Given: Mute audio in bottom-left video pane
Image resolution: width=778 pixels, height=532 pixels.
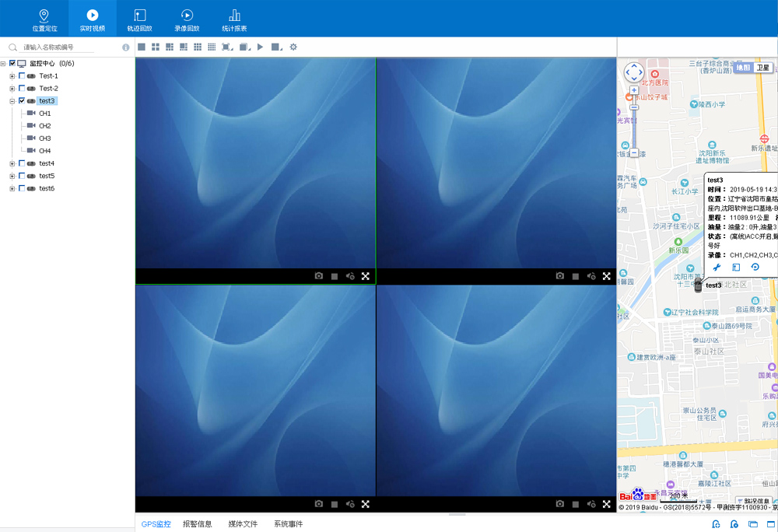Looking at the screenshot, I should 350,504.
